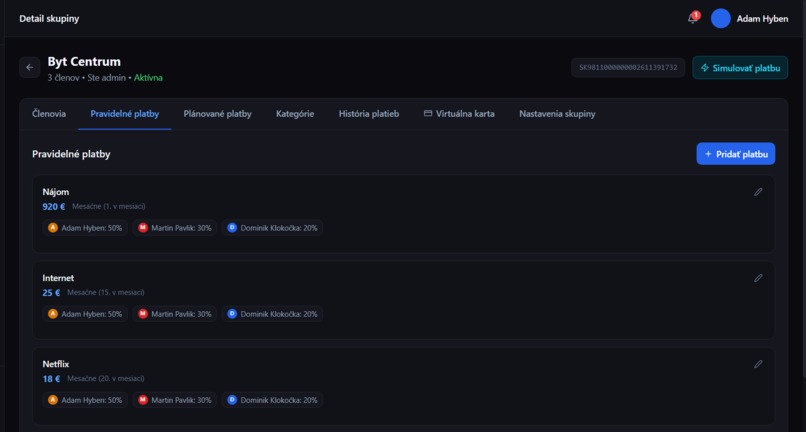Open the Adam Hyben profile name

tap(762, 19)
